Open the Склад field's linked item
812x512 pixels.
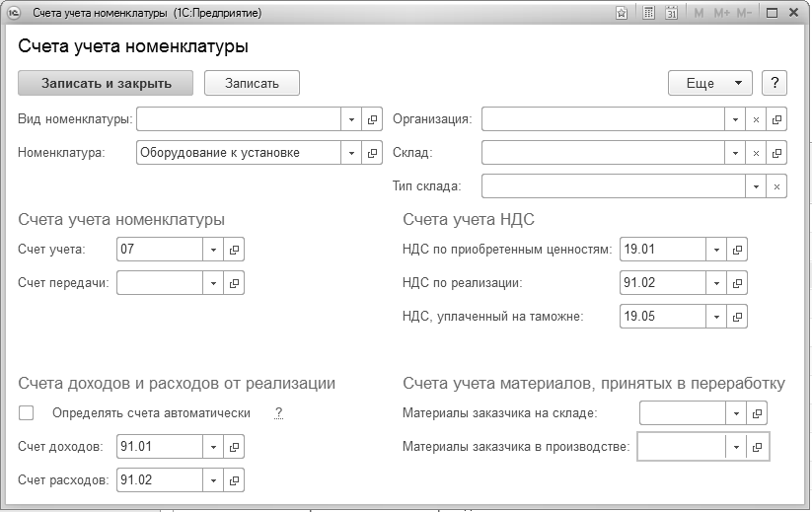[776, 153]
